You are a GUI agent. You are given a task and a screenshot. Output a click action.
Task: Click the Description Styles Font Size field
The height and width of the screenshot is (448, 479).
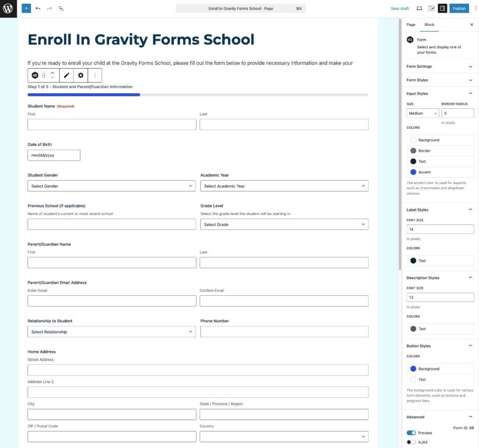pyautogui.click(x=440, y=297)
